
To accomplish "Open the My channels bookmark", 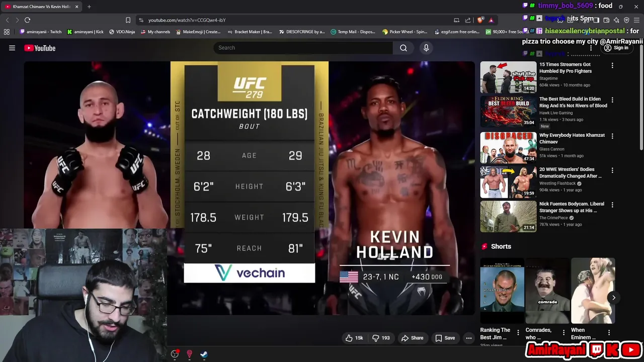I will tap(155, 32).
